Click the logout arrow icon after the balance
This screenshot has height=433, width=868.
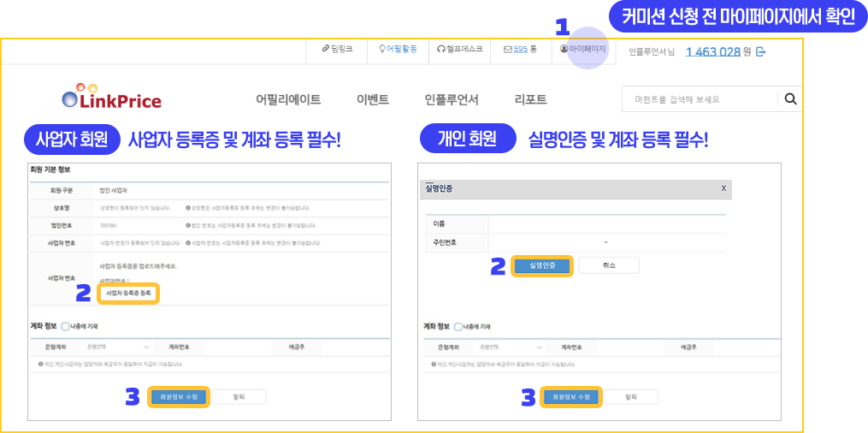(x=760, y=52)
